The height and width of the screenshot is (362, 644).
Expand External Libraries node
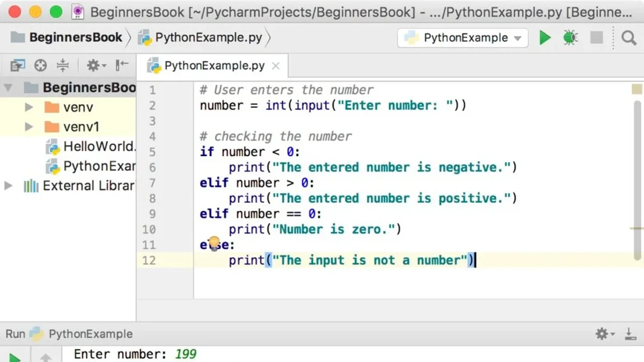(8, 186)
